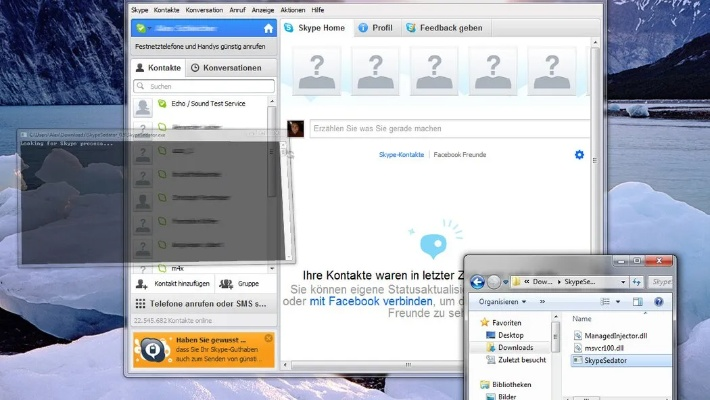Image resolution: width=710 pixels, height=400 pixels.
Task: Select the Skype-Kontakte filter link
Action: pyautogui.click(x=401, y=155)
